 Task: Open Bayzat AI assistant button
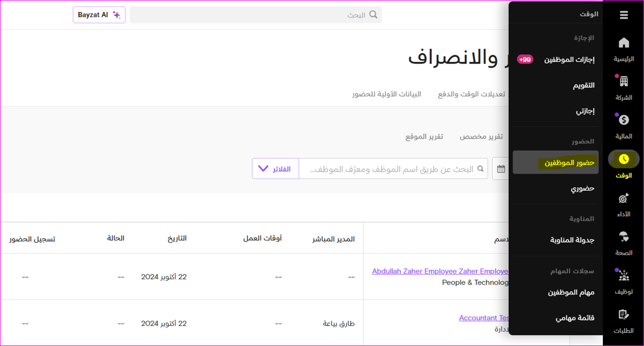(x=99, y=15)
